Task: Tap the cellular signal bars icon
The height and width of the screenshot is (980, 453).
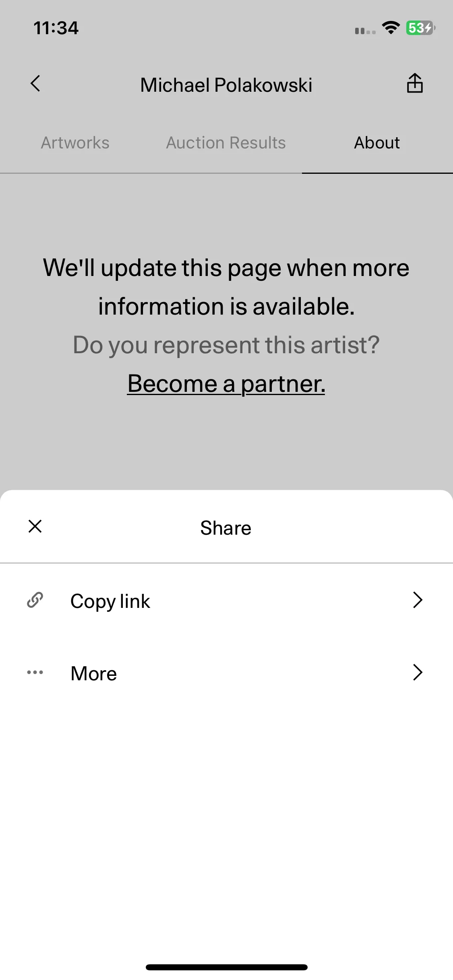Action: point(365,31)
